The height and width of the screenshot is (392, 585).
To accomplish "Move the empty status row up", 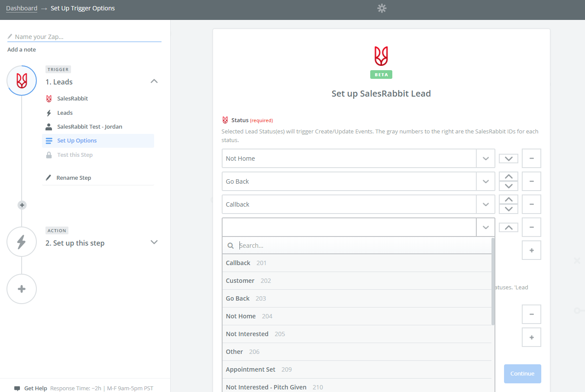I will [508, 227].
